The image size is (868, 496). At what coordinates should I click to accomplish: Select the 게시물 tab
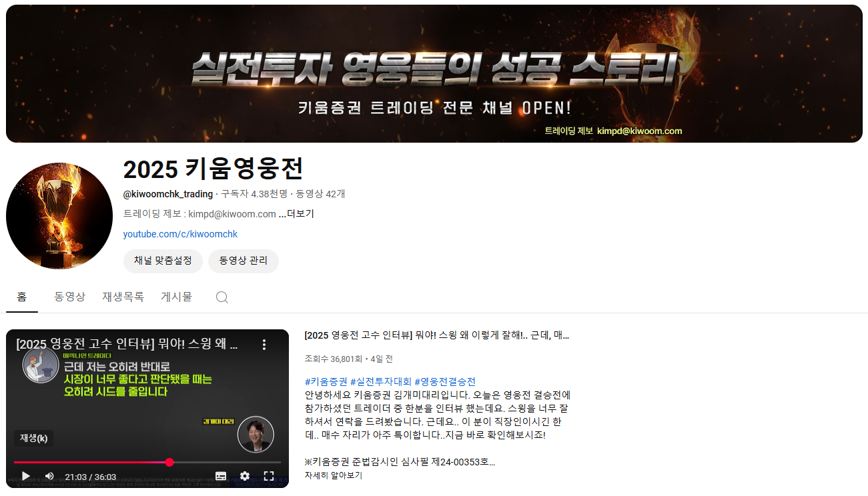coord(175,297)
